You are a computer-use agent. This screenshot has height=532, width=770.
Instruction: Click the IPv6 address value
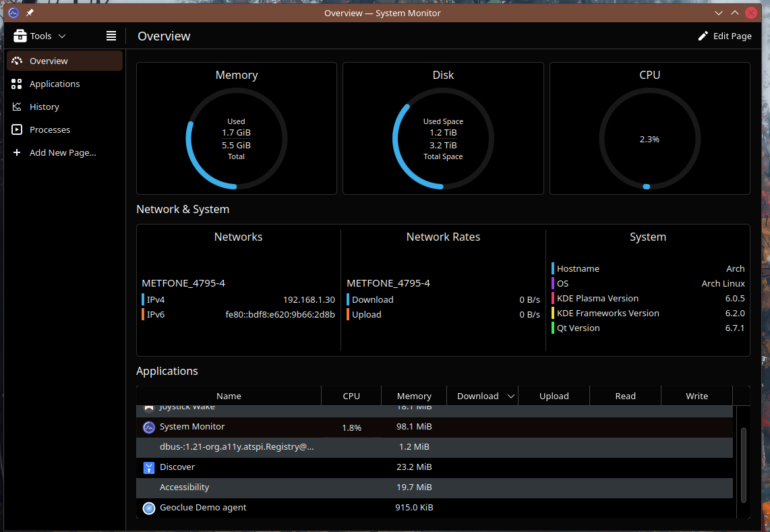coord(280,314)
